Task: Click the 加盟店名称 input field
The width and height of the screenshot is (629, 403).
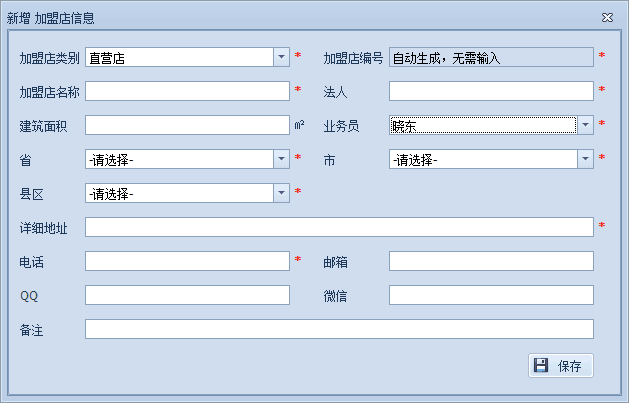Action: (x=187, y=91)
